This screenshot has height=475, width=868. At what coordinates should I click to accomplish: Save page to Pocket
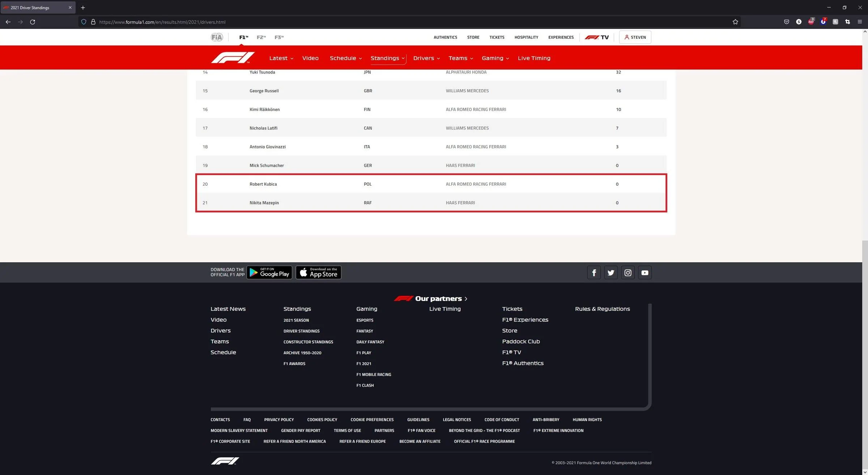(787, 22)
